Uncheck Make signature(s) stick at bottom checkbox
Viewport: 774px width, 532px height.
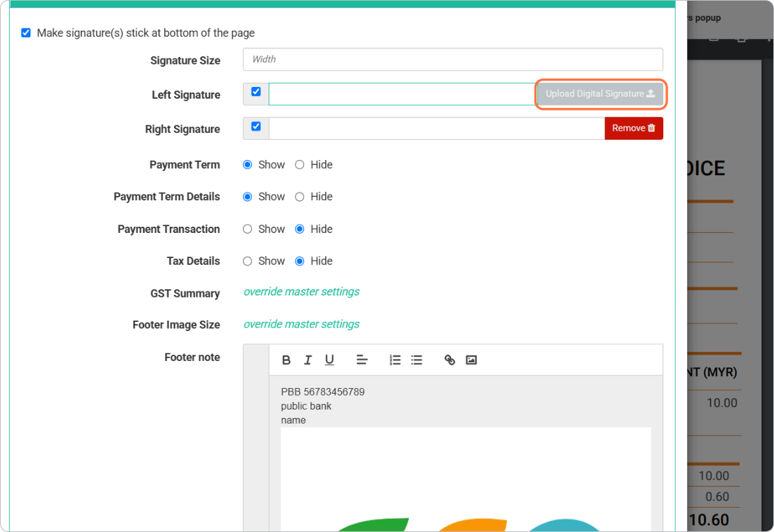[x=26, y=33]
